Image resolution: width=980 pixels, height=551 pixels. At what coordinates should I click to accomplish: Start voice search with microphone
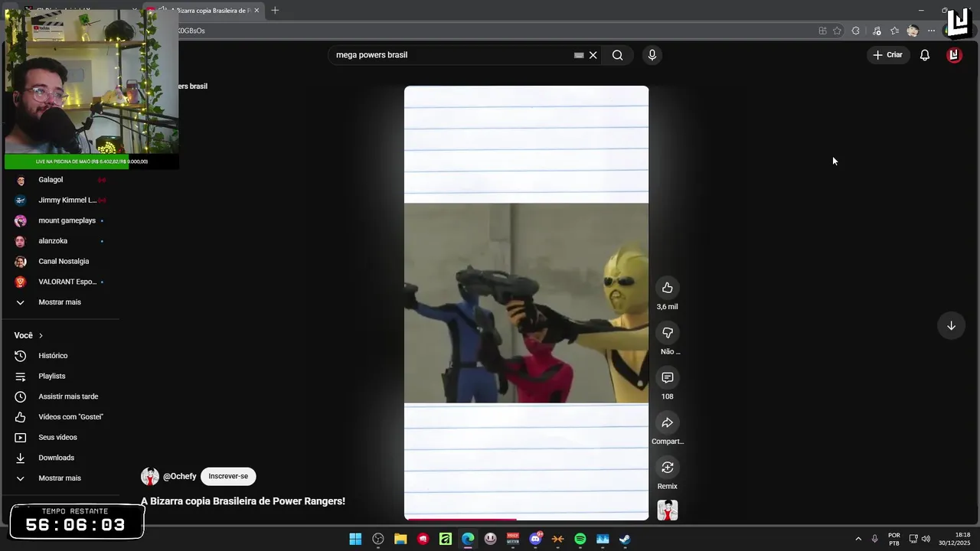[652, 55]
